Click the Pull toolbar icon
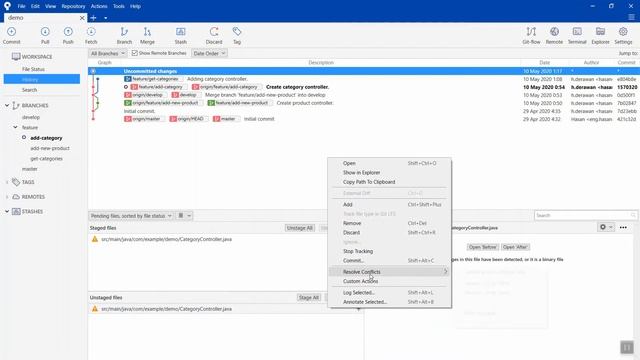 click(x=45, y=36)
